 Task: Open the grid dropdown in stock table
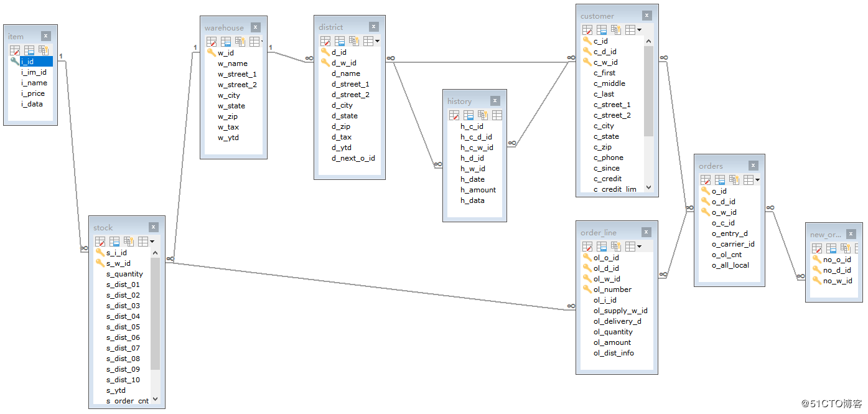click(152, 242)
